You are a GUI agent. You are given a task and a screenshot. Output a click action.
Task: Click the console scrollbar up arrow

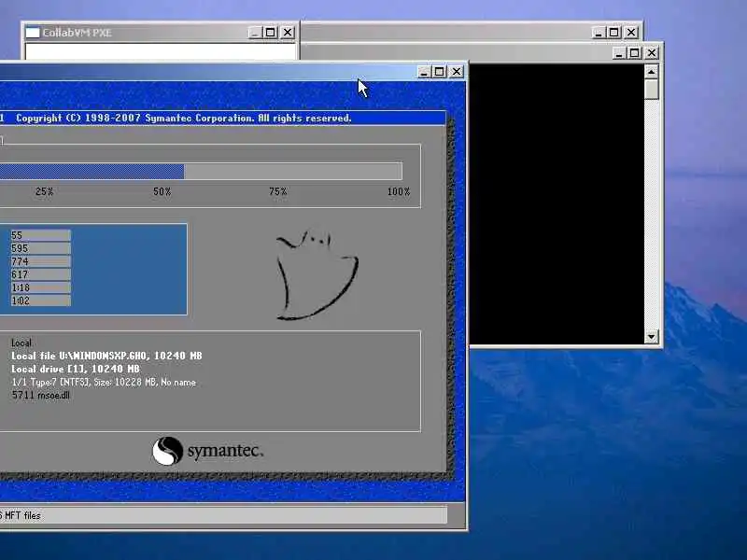click(x=651, y=72)
